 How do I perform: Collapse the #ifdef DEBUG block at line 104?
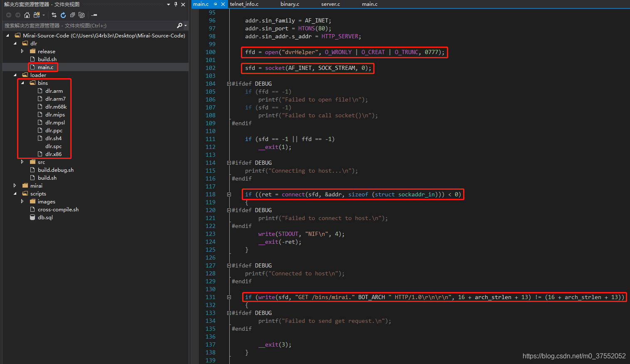tap(229, 84)
